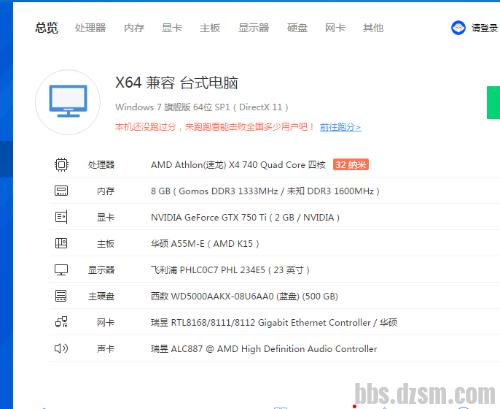Click the monitor display icon
500x409 pixels.
(x=61, y=270)
